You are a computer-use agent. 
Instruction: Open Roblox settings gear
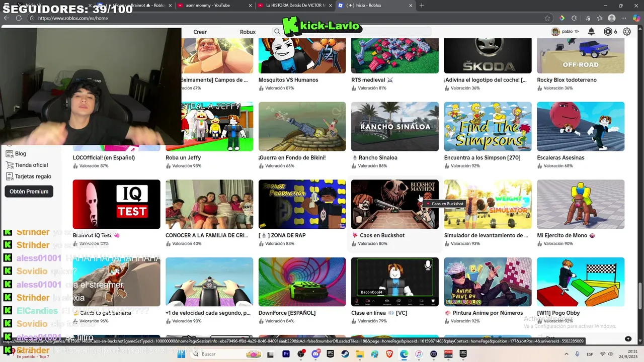627,32
